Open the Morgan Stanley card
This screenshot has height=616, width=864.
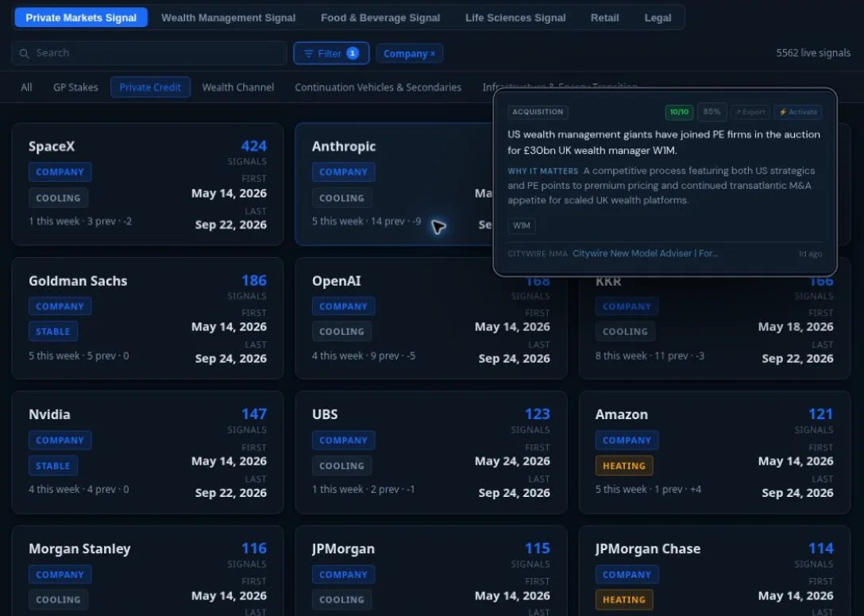(x=148, y=571)
